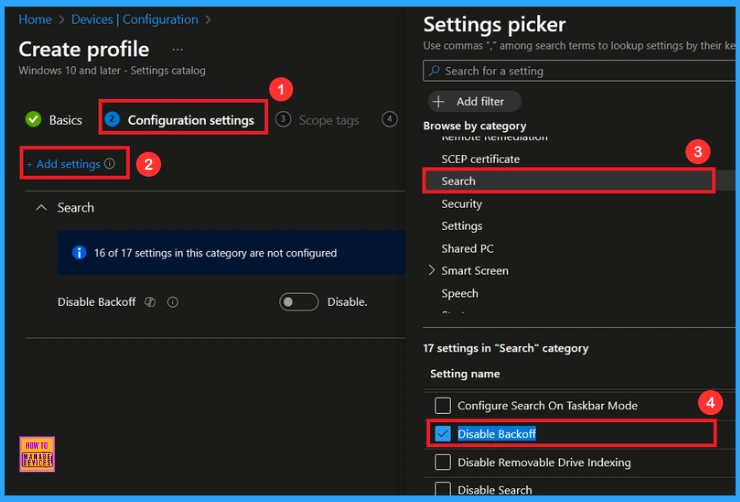Select the Speech category
Screen dimensions: 740x502
click(460, 293)
